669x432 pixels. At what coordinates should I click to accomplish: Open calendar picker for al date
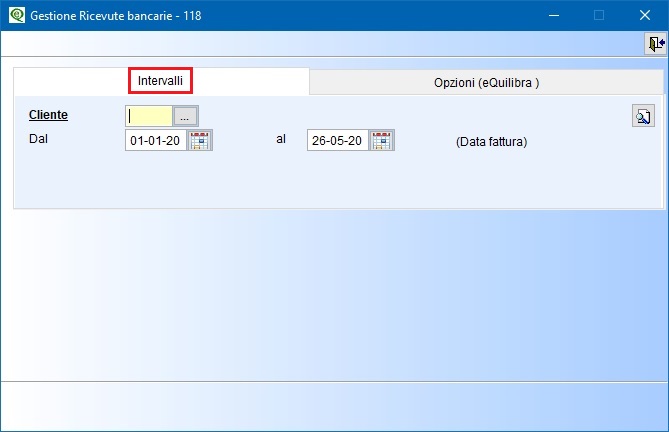[381, 140]
